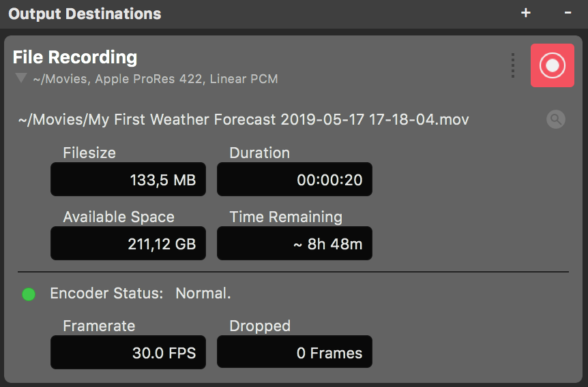Image resolution: width=588 pixels, height=387 pixels.
Task: Add a new output destination with plus icon
Action: point(526,13)
